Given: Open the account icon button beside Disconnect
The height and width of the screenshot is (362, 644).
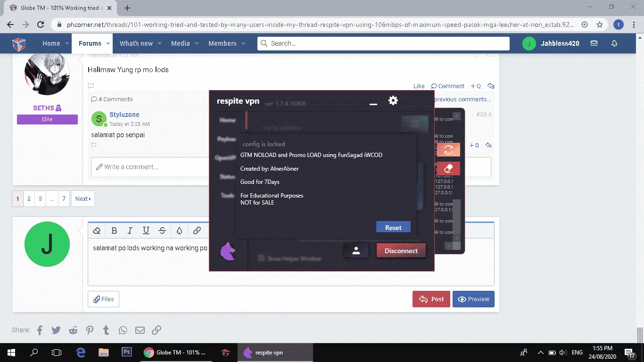Looking at the screenshot, I should click(356, 251).
